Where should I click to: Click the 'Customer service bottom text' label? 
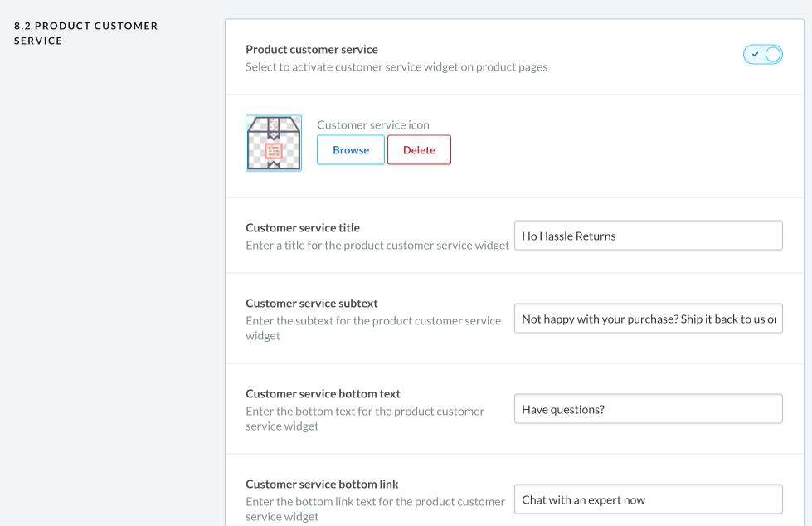323,393
